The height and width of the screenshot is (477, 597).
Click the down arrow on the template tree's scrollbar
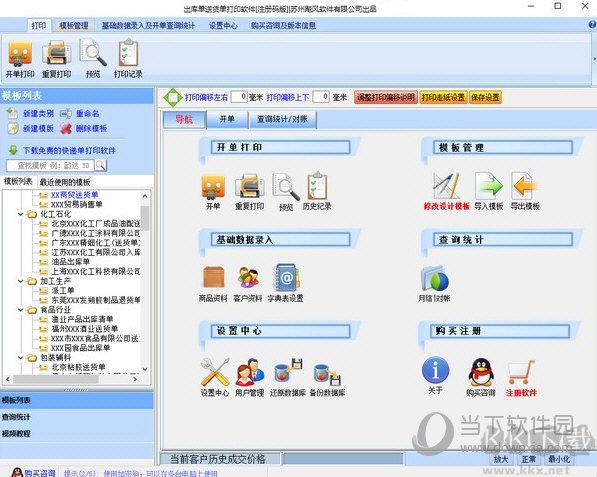point(145,369)
